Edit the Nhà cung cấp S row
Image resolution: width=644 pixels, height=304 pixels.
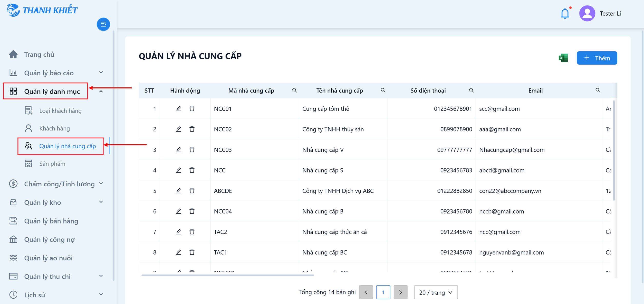[x=178, y=170]
